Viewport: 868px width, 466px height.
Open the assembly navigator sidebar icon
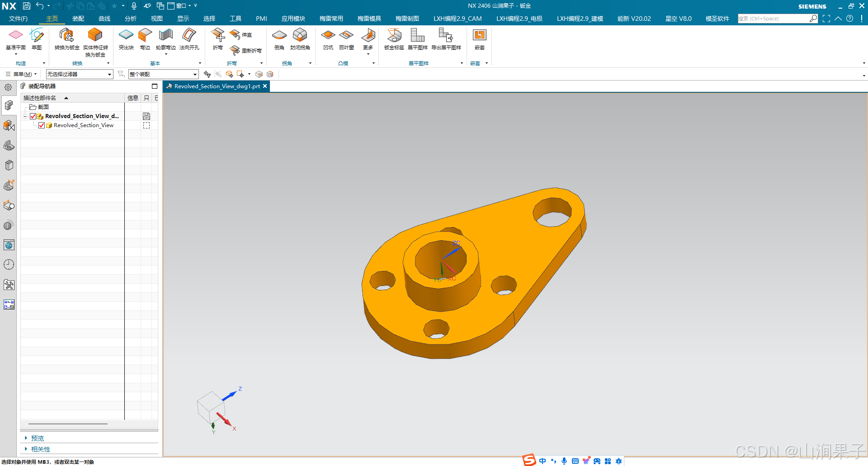pos(9,105)
